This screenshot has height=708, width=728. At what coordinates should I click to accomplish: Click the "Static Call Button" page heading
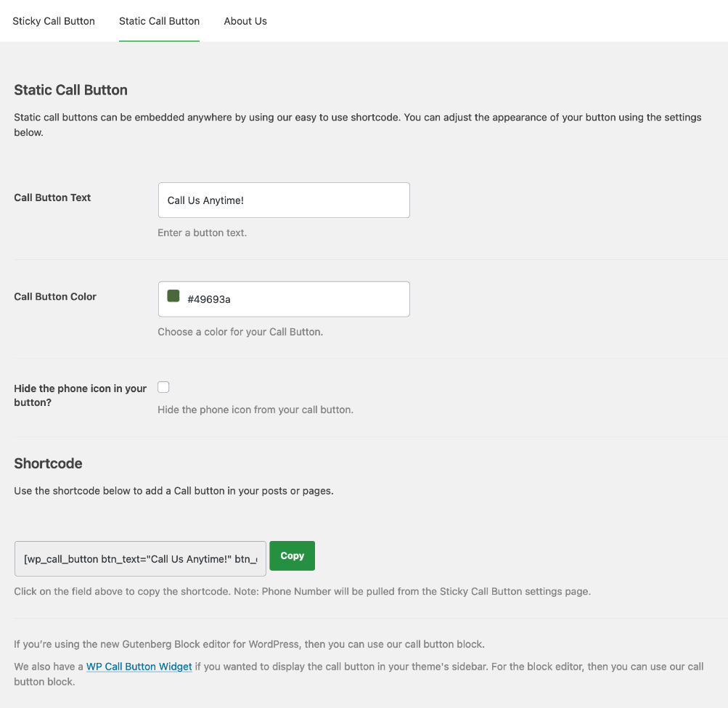point(71,90)
